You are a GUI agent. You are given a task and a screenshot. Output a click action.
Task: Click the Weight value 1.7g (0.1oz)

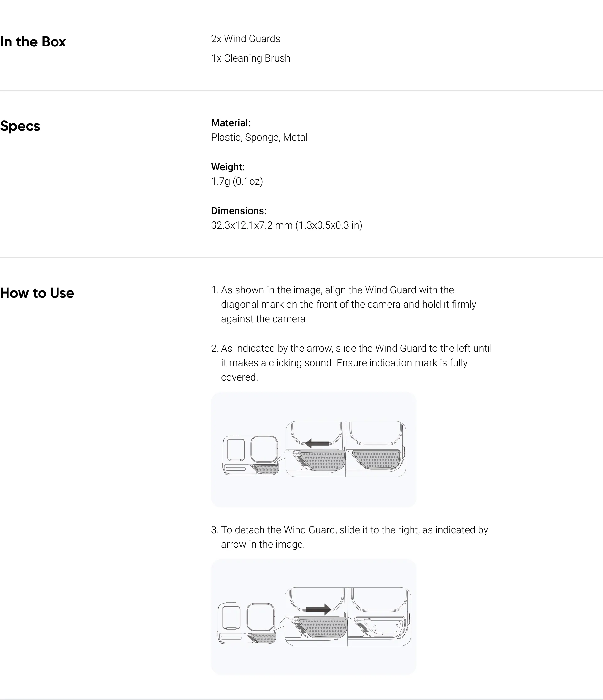237,182
